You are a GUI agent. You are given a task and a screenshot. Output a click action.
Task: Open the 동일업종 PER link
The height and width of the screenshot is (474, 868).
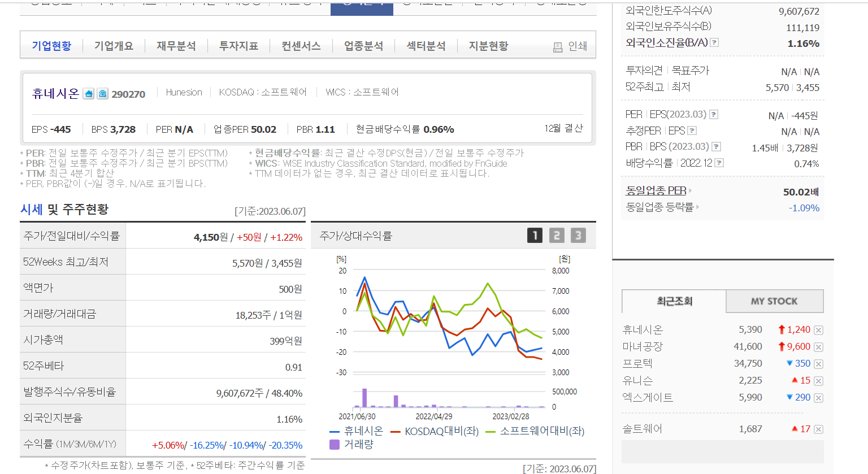[x=656, y=191]
